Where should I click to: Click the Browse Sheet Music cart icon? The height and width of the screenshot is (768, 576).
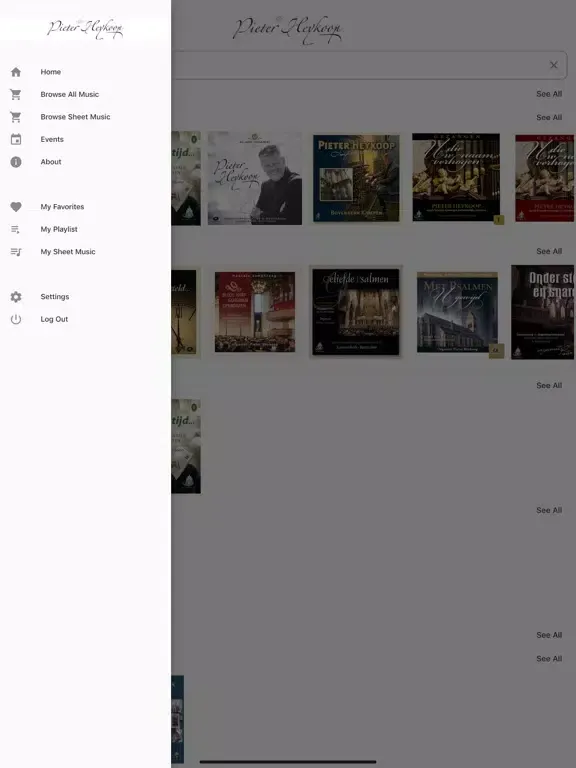tap(16, 117)
